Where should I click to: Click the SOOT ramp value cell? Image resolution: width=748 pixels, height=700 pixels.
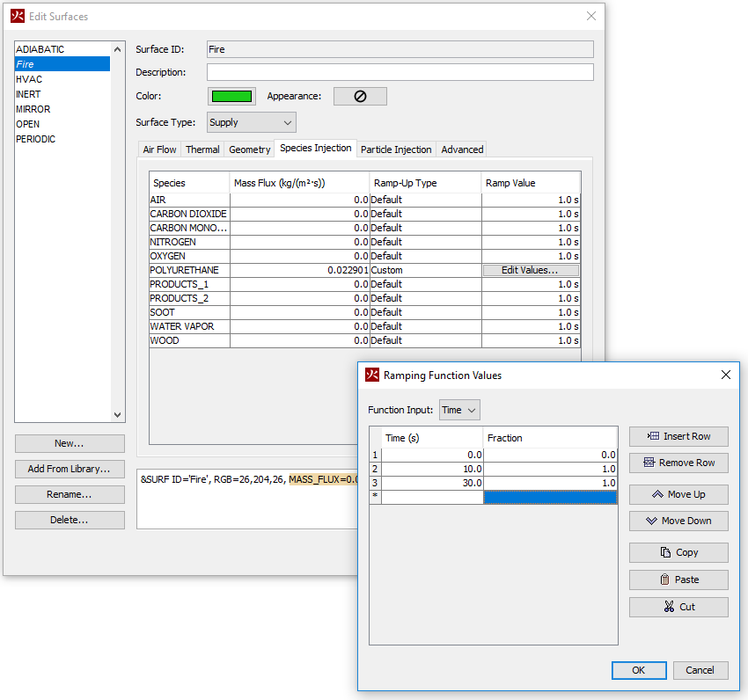531,312
